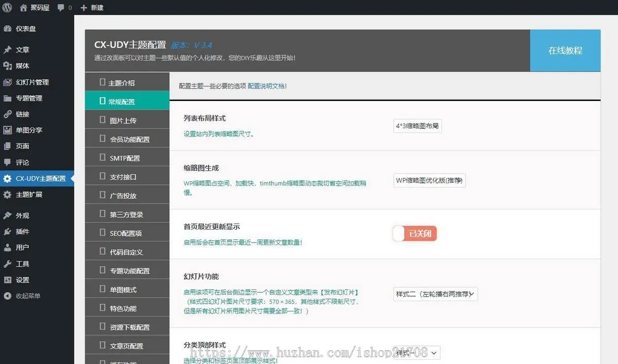Click the chain icon beside 链接
The height and width of the screenshot is (364, 618).
(7, 114)
